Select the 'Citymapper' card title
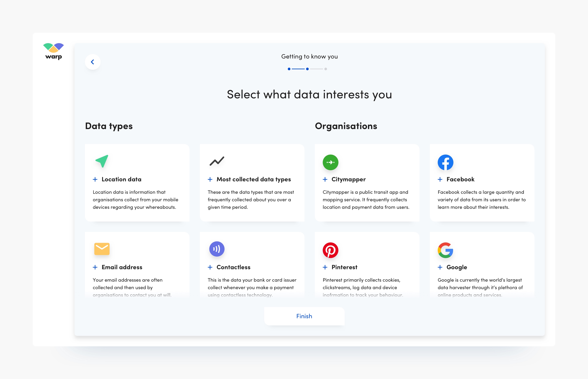The height and width of the screenshot is (379, 588). click(349, 180)
